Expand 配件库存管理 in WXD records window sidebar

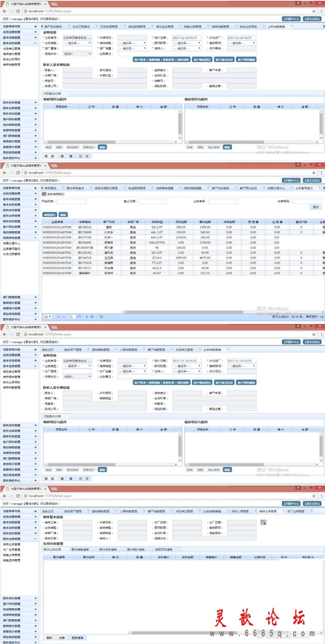(36, 221)
